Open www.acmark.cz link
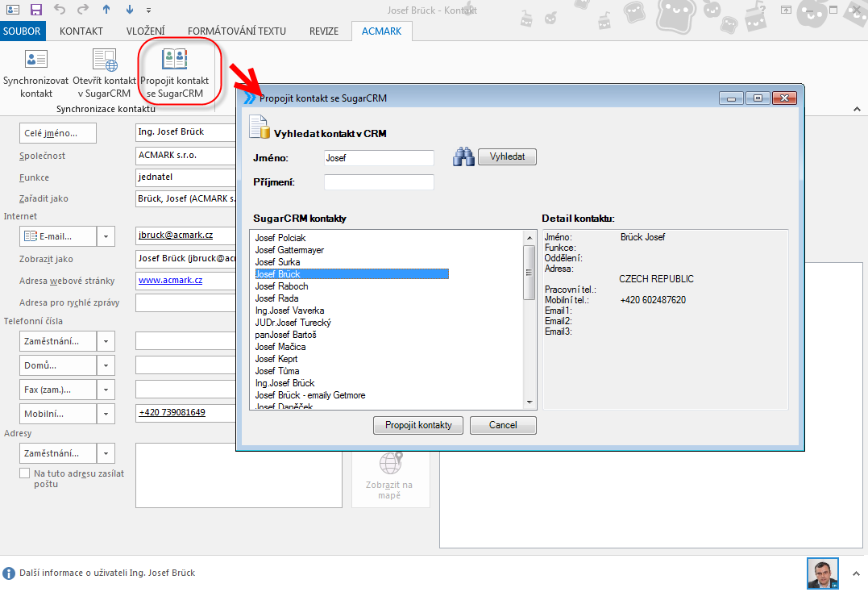Image resolution: width=868 pixels, height=592 pixels. 171,280
